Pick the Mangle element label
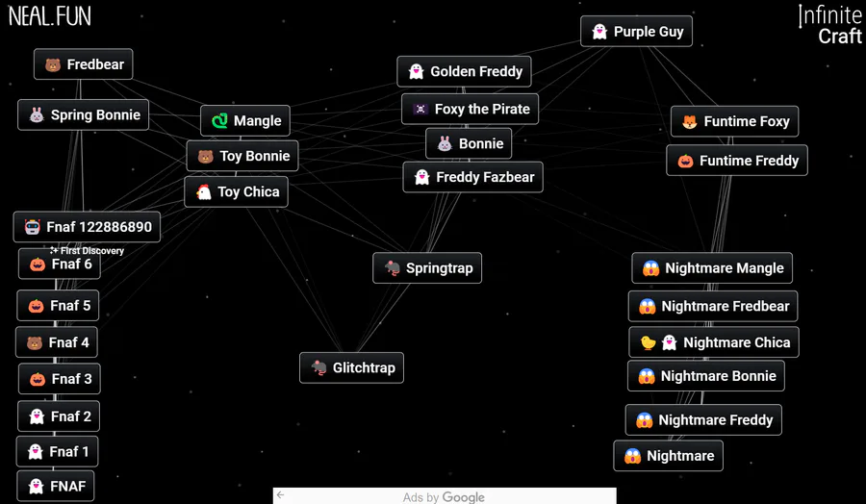 pos(257,121)
